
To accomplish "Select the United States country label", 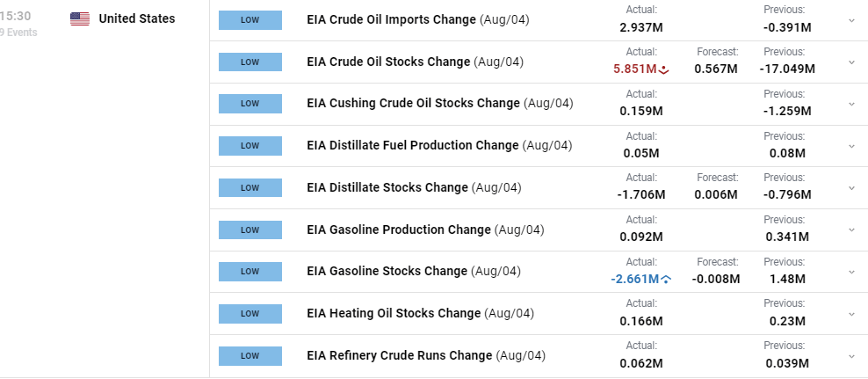I will [x=137, y=18].
